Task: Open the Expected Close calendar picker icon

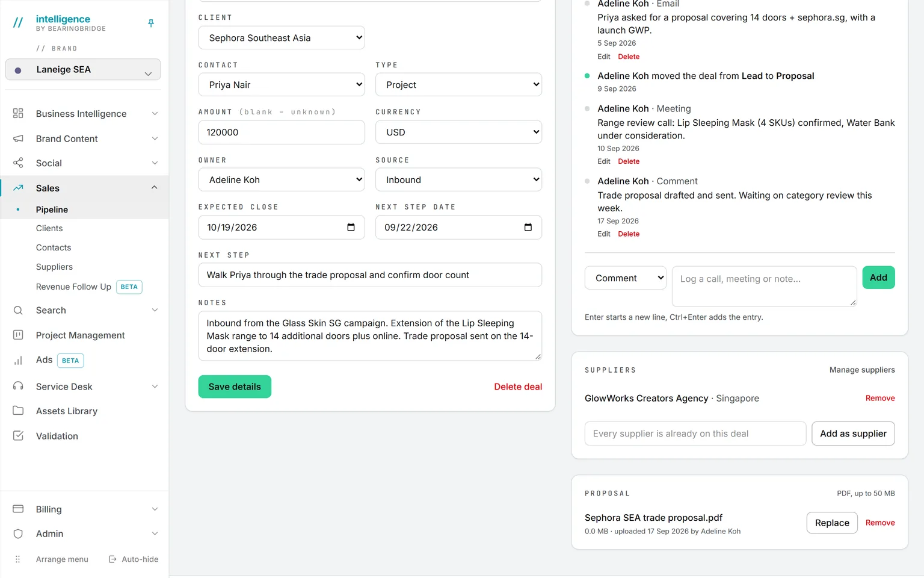Action: (351, 227)
